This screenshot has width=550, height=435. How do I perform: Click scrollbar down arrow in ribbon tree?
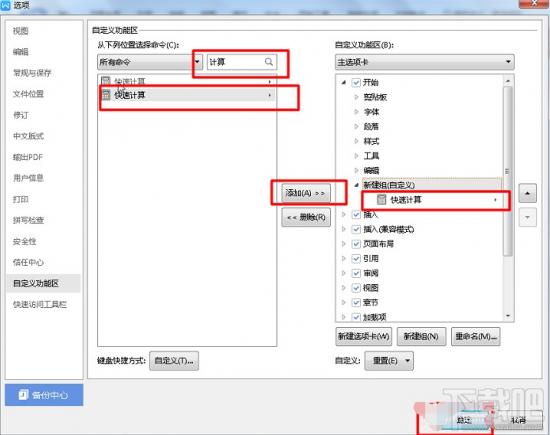coord(508,316)
